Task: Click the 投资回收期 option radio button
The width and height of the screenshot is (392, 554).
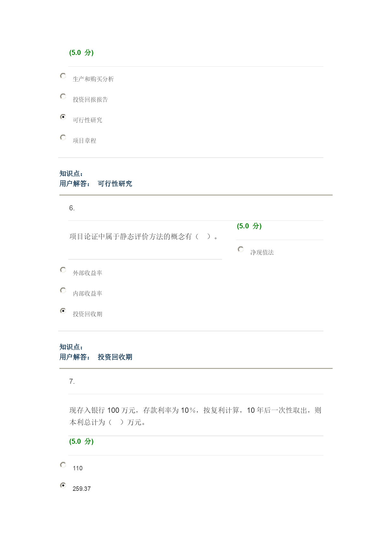Action: [x=63, y=311]
